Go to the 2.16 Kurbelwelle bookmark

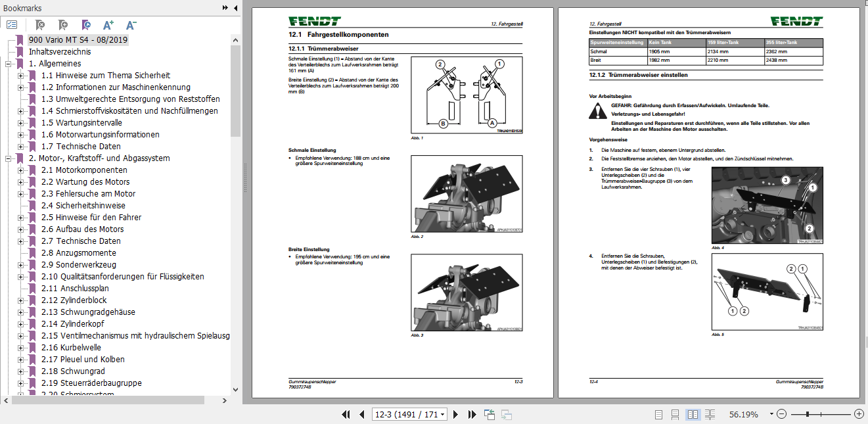[x=71, y=348]
